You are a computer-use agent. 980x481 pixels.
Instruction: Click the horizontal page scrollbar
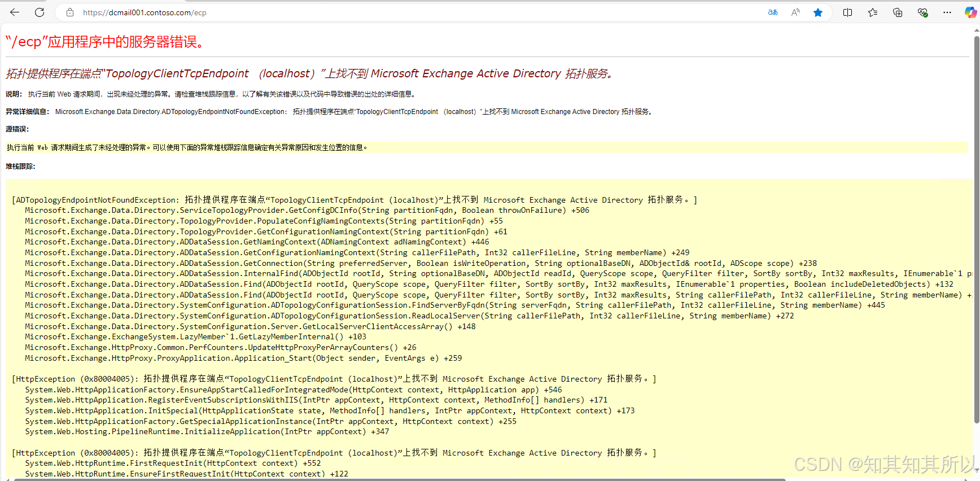[x=400, y=479]
